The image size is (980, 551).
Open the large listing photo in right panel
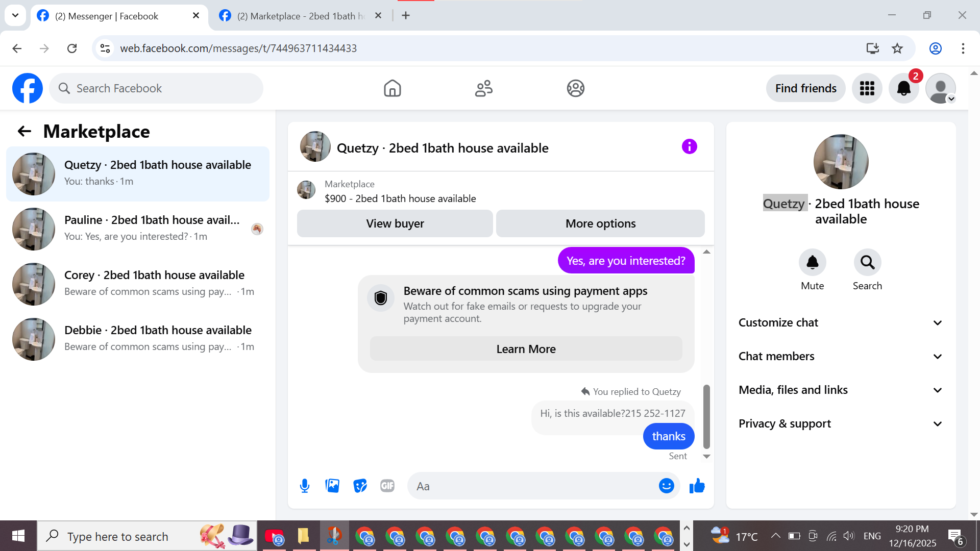[841, 162]
